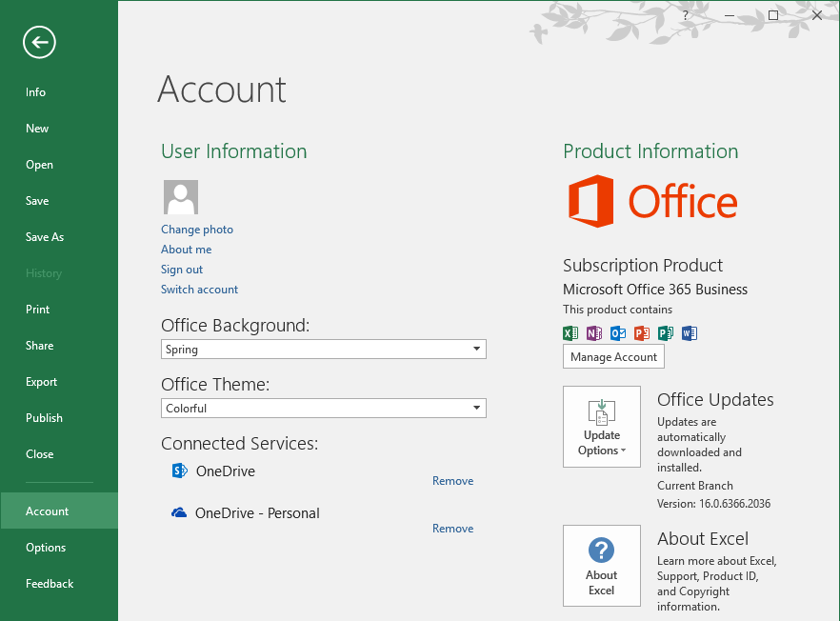Click the Switch account link

coord(199,290)
